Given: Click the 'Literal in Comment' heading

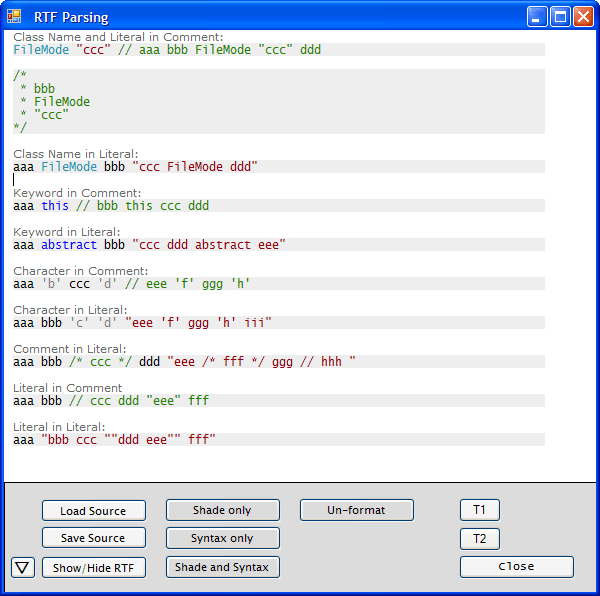Looking at the screenshot, I should tap(68, 388).
